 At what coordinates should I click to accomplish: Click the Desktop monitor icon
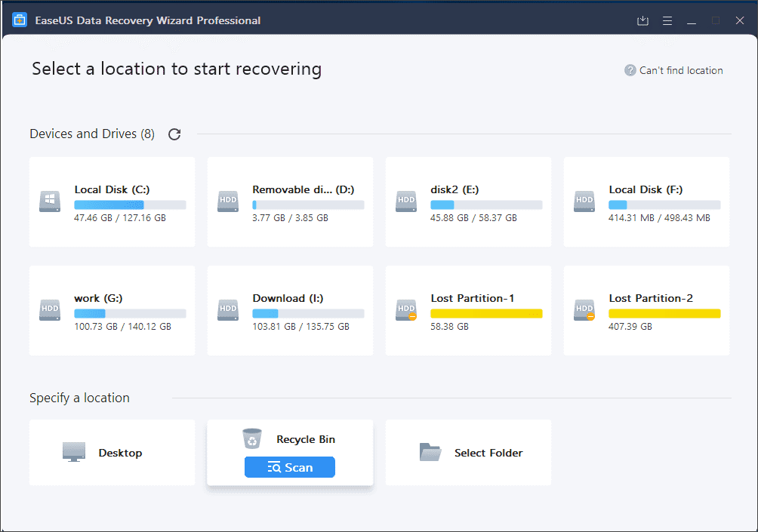pos(74,452)
